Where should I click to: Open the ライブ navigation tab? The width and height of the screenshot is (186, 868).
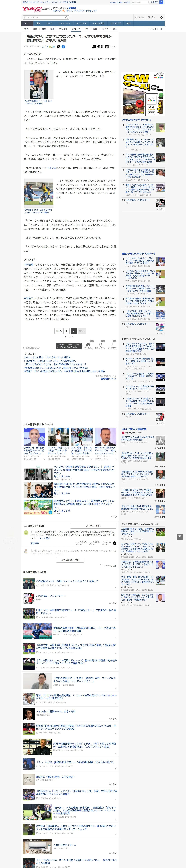49,24
